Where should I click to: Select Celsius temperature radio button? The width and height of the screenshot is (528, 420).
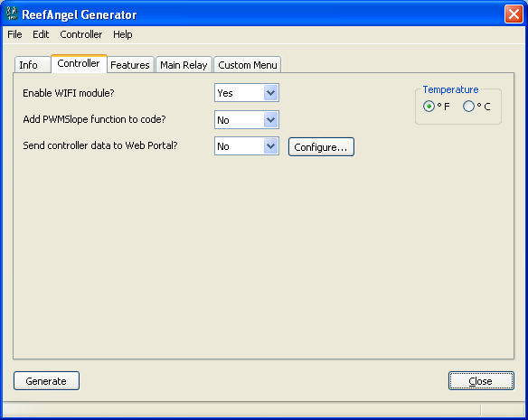(468, 107)
